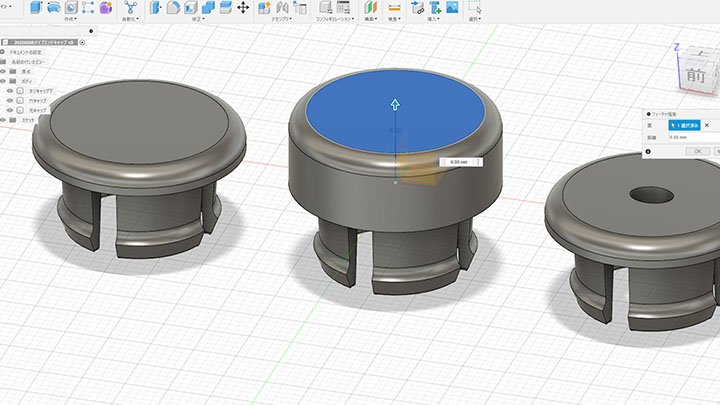
Task: Open the 構築 (Construct) dropdown menu
Action: pyautogui.click(x=371, y=19)
